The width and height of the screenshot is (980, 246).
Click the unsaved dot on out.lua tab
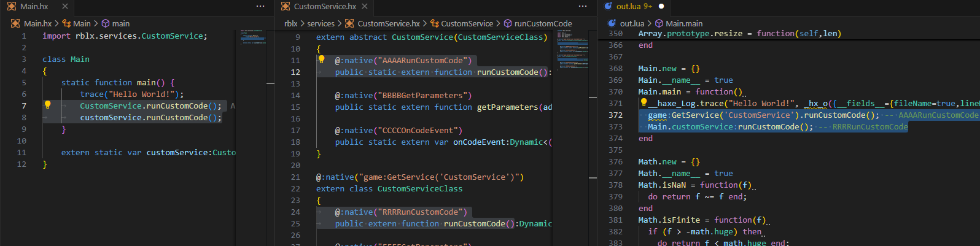[x=661, y=6]
